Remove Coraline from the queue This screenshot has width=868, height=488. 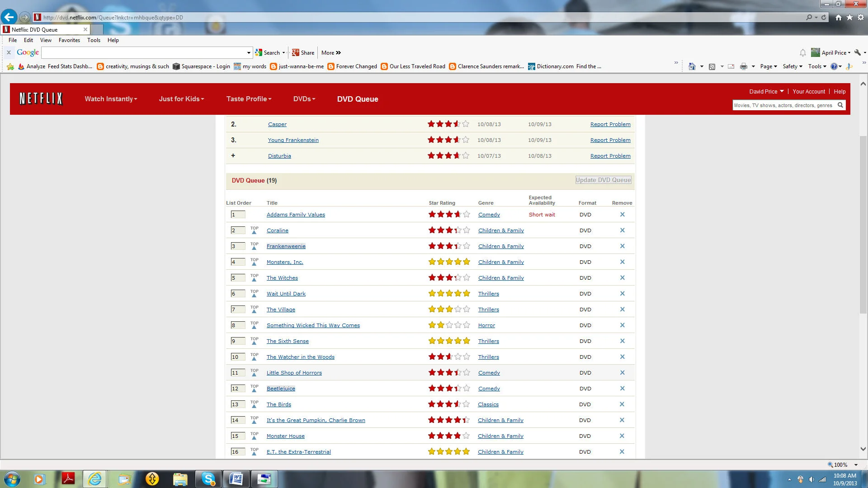coord(622,230)
